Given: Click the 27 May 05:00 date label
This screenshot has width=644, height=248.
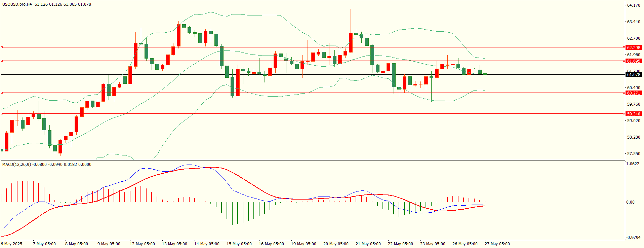Looking at the screenshot, I should pos(497,244).
